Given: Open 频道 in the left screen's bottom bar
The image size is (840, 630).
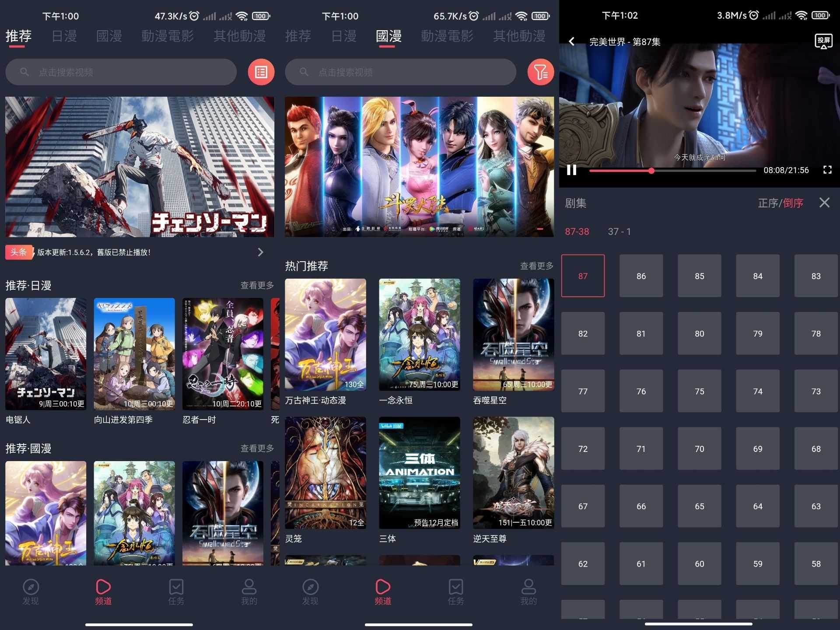Looking at the screenshot, I should 103,592.
